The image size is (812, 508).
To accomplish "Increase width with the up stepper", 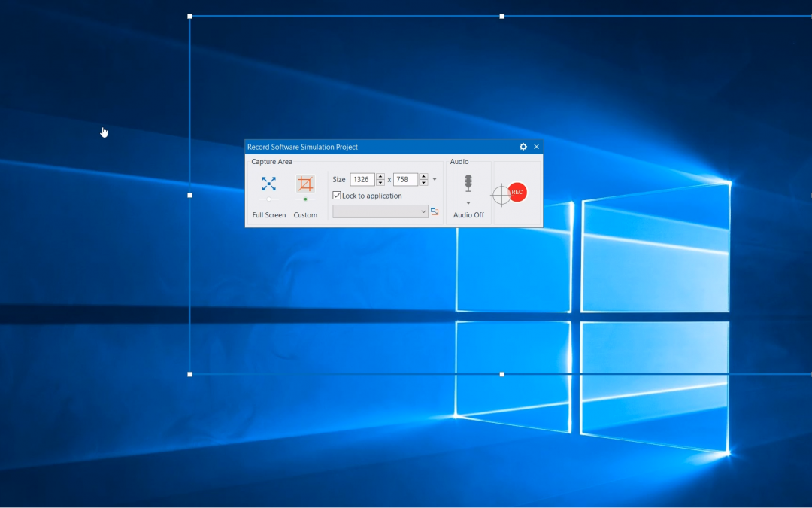I will point(380,176).
